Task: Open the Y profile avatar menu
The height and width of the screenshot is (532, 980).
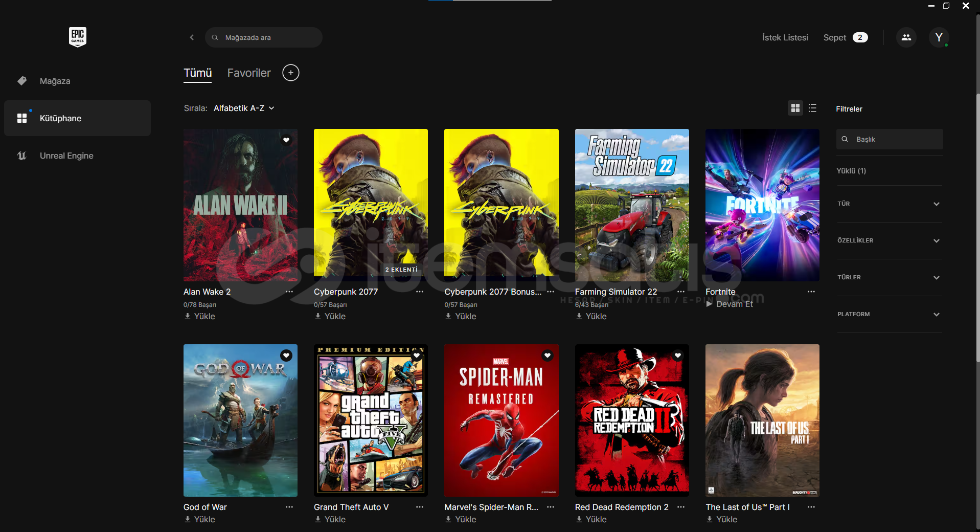Action: point(939,37)
